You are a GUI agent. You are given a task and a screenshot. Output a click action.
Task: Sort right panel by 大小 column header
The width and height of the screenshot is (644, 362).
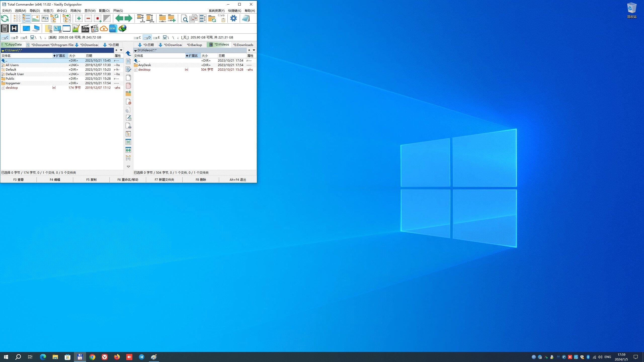(x=209, y=56)
